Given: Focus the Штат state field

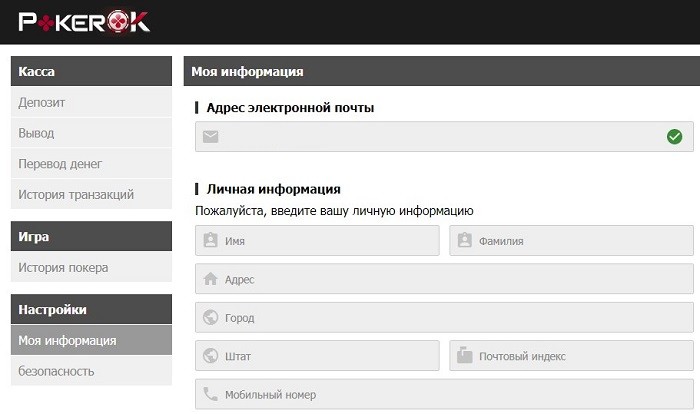Looking at the screenshot, I should tap(317, 356).
